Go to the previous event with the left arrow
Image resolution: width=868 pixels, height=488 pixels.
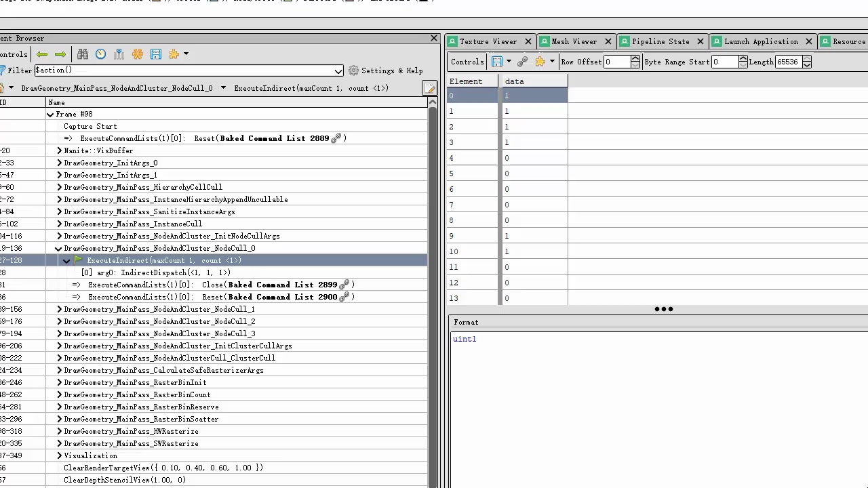click(x=42, y=54)
